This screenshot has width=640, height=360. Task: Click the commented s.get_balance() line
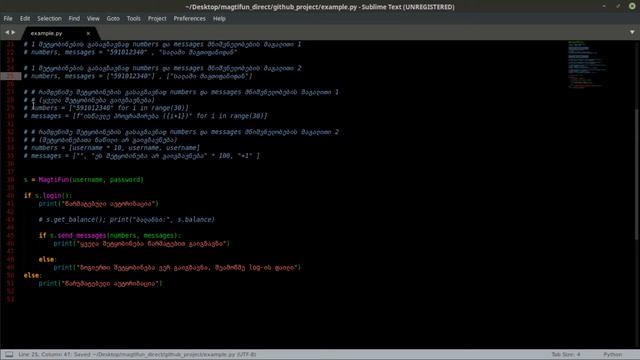[x=127, y=220]
